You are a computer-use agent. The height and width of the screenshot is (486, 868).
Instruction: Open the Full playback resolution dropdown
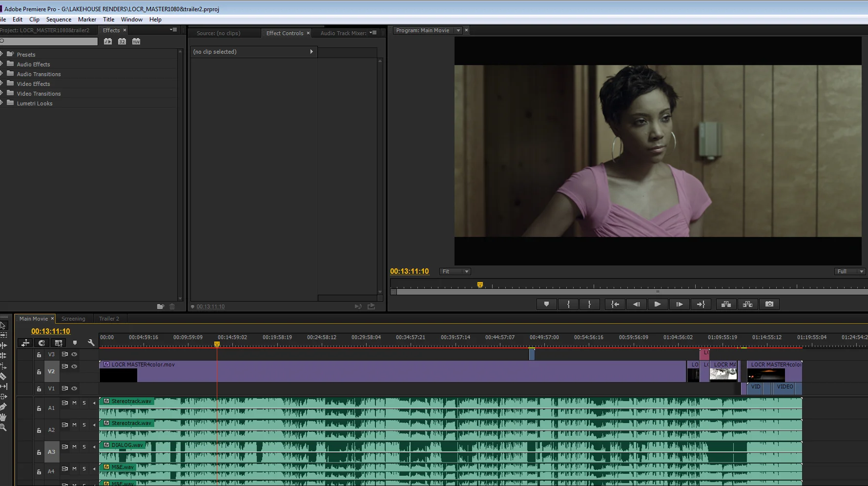coord(850,271)
